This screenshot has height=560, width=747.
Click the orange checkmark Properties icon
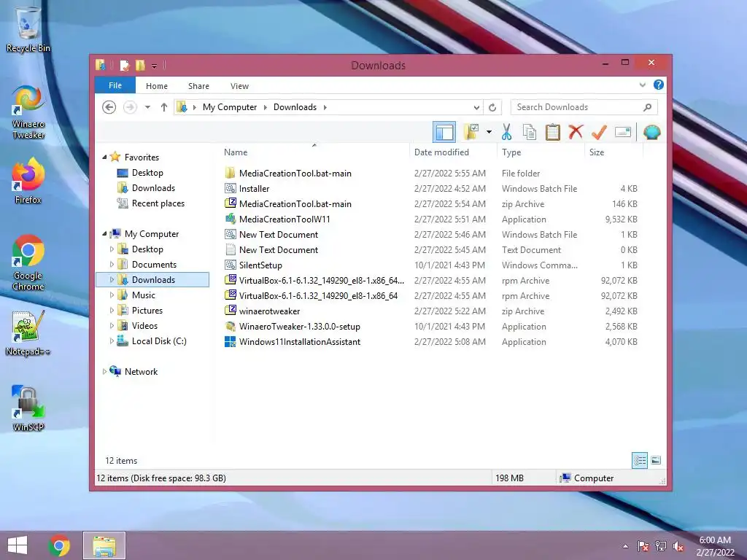click(x=599, y=132)
